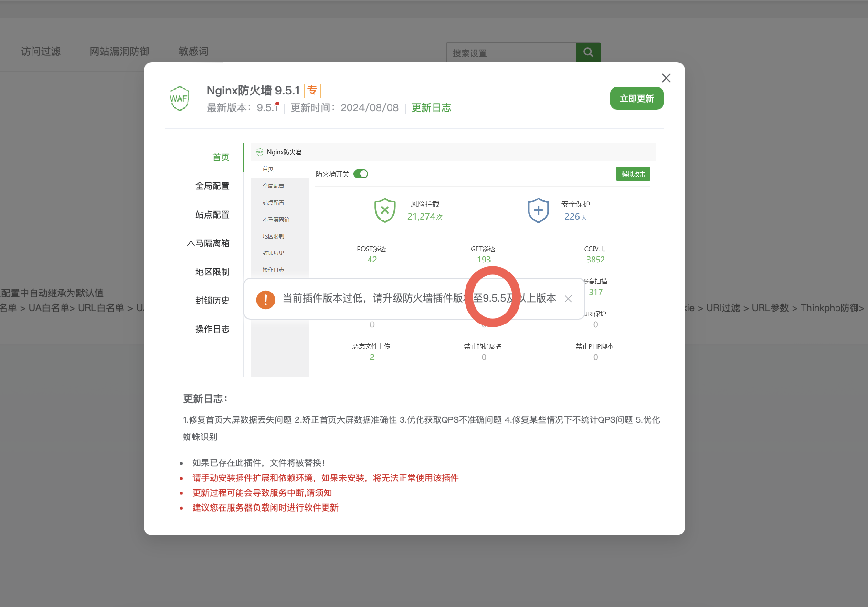Open the 封锁历史 section
This screenshot has height=607, width=868.
[213, 300]
